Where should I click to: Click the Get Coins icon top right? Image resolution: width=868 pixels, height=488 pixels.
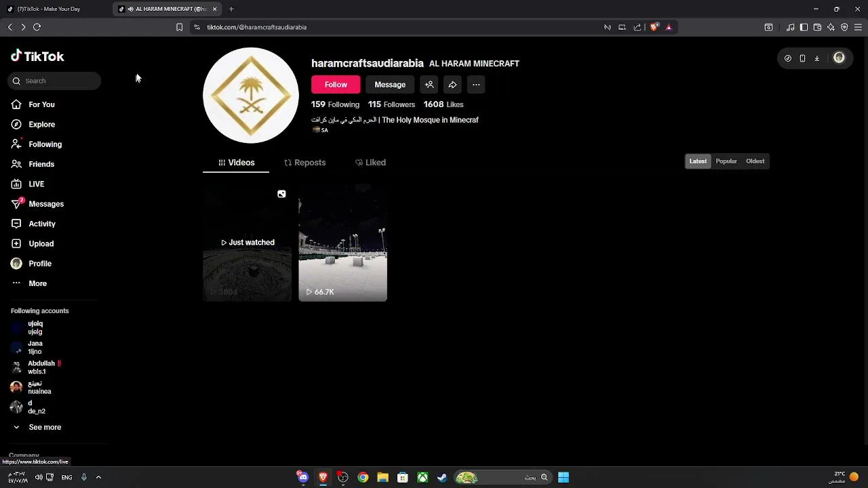(787, 58)
